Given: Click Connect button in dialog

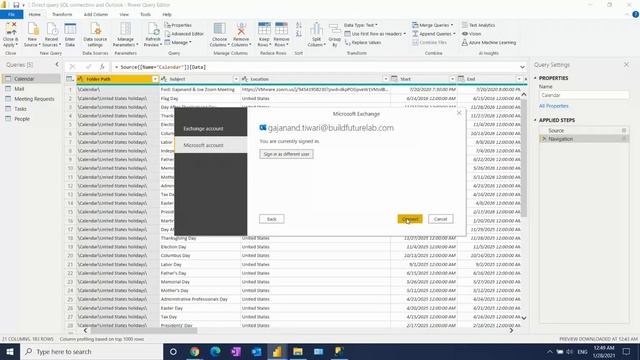Looking at the screenshot, I should (x=410, y=219).
